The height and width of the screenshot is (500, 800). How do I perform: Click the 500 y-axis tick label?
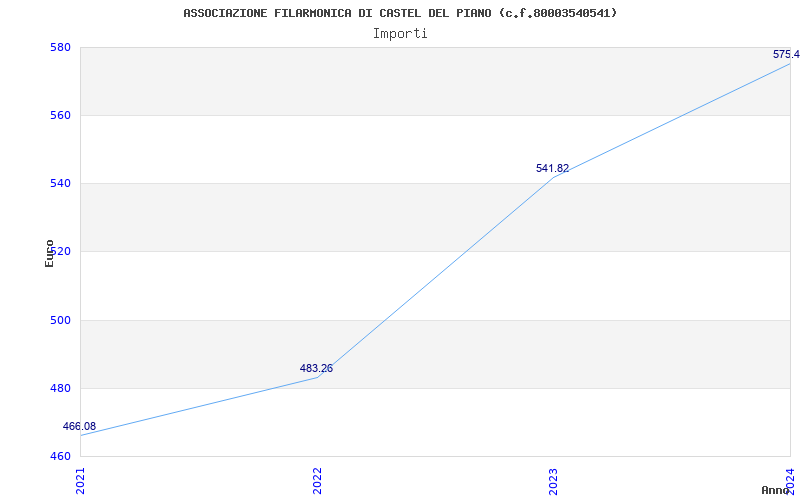59,320
